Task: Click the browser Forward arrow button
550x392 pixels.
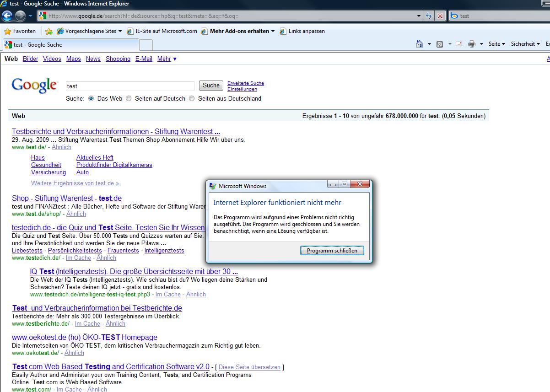Action: (x=20, y=16)
